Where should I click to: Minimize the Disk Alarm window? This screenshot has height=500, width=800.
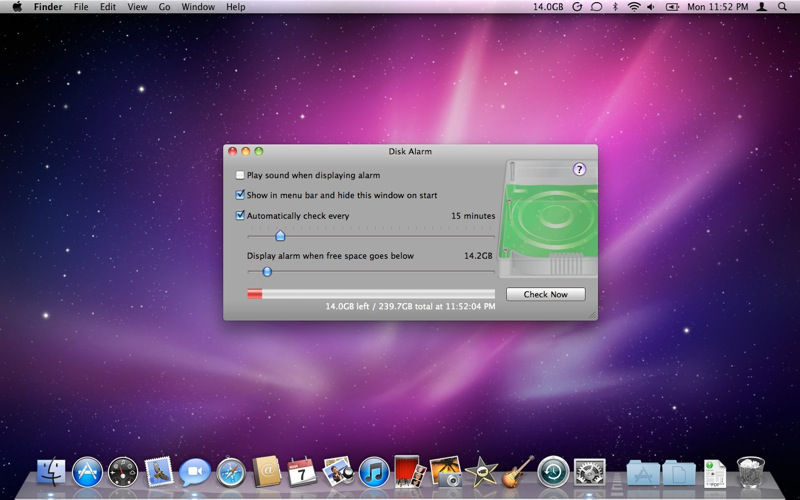245,151
